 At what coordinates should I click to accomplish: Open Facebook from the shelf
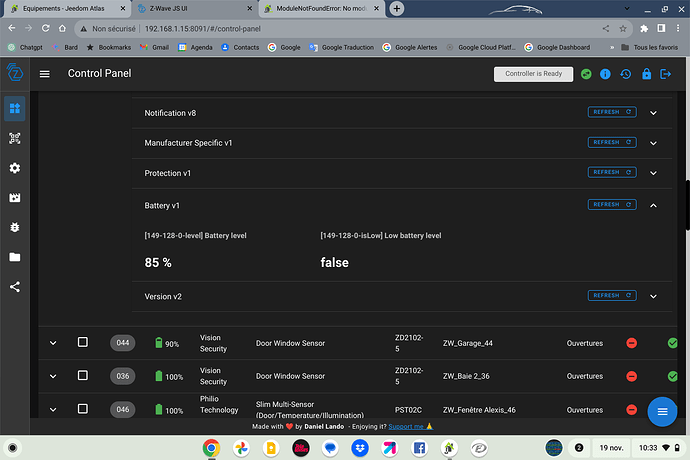tap(419, 448)
